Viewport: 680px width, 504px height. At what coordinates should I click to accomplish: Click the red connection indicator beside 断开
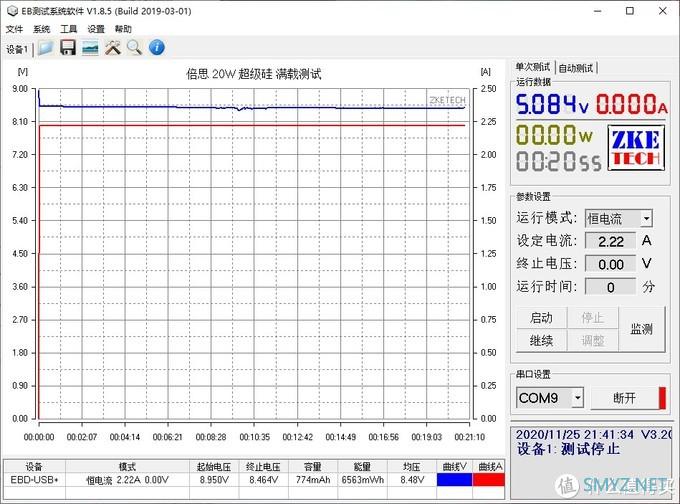coord(662,398)
